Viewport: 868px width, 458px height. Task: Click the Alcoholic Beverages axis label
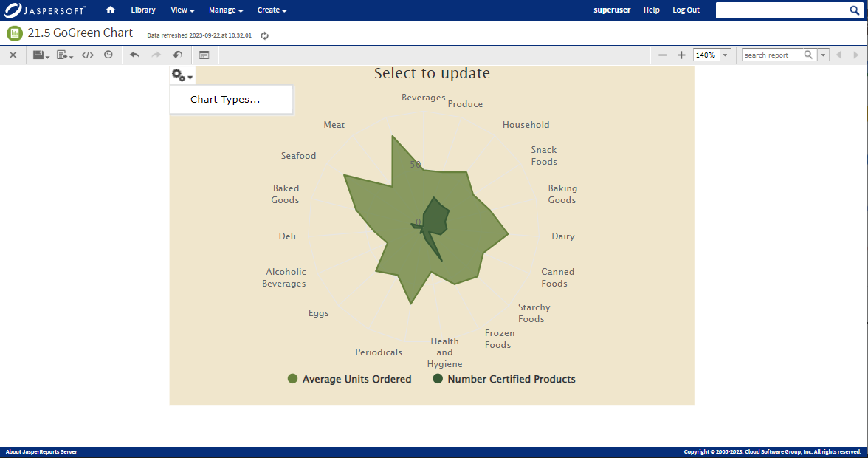pyautogui.click(x=285, y=278)
